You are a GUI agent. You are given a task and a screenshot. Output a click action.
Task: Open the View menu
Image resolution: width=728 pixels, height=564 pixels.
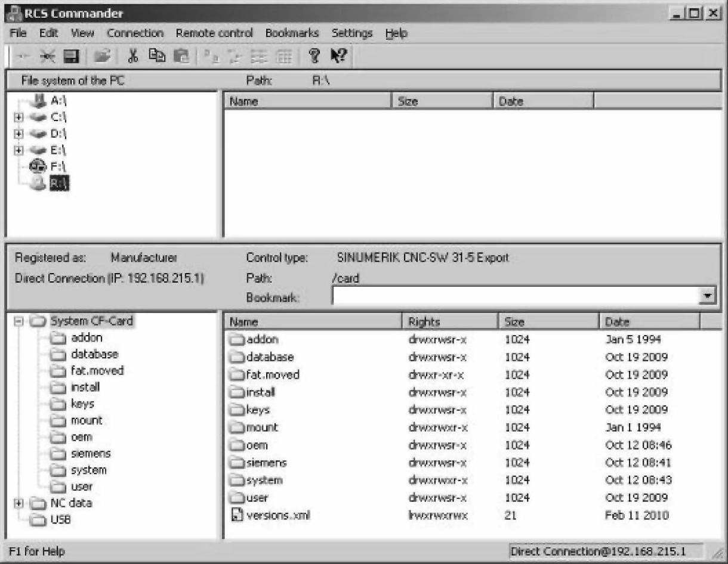tap(82, 33)
